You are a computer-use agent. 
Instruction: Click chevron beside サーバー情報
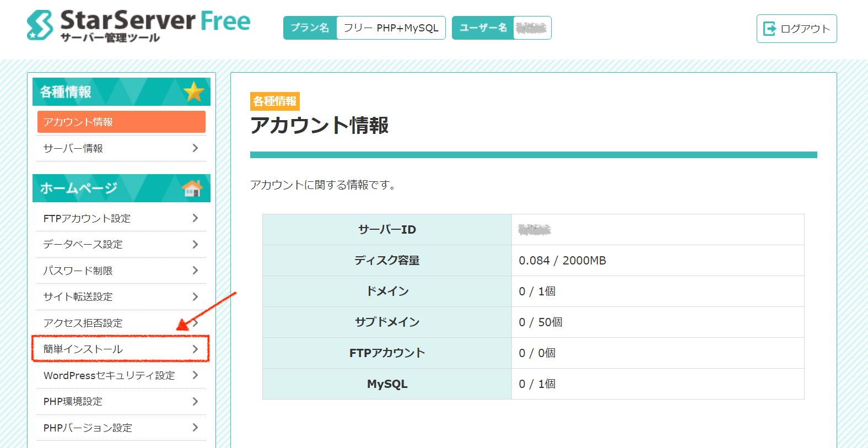pyautogui.click(x=195, y=148)
